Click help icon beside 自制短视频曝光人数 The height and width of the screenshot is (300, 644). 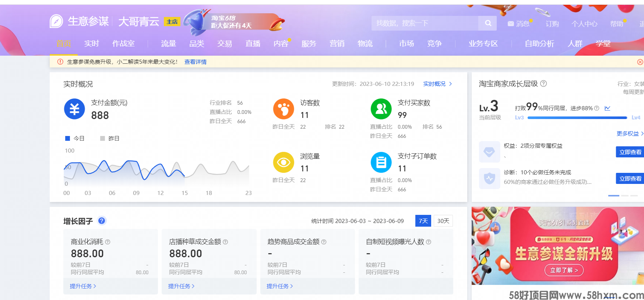[x=429, y=242]
